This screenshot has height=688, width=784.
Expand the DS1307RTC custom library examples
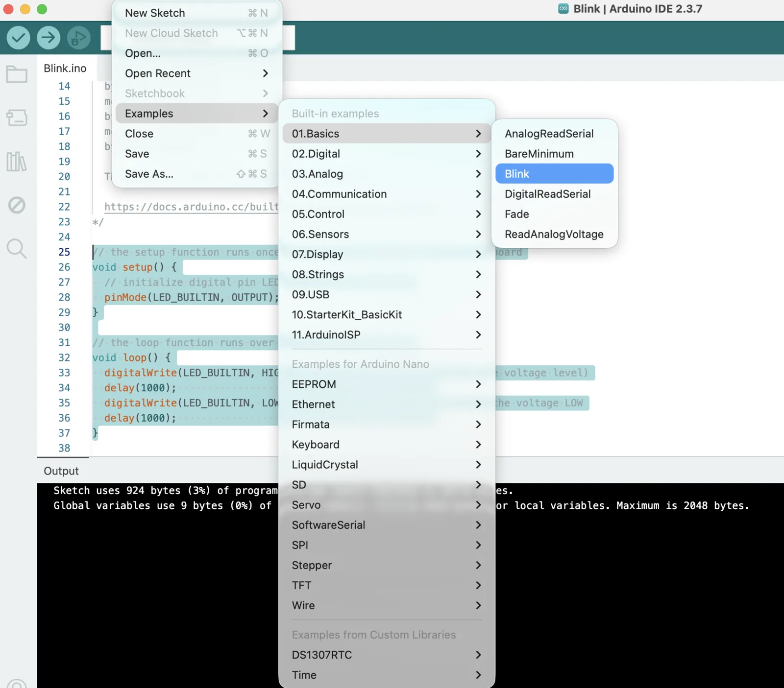322,655
